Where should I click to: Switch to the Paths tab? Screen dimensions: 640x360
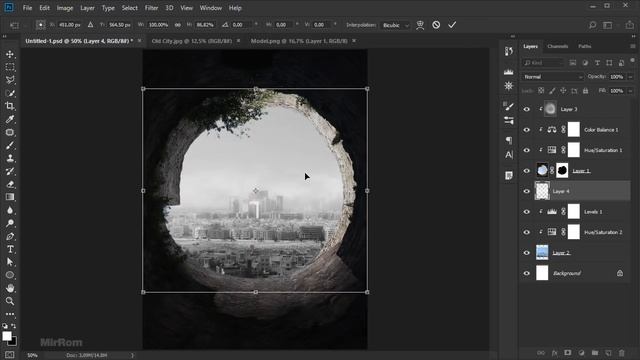tap(584, 47)
